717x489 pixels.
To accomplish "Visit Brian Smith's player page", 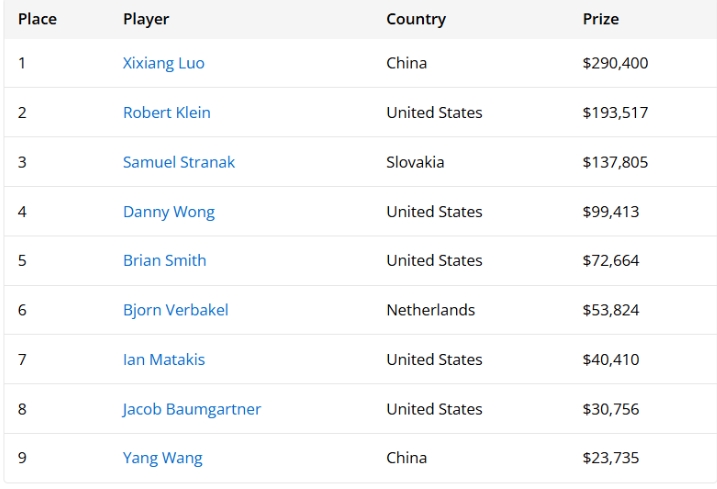I will click(164, 260).
